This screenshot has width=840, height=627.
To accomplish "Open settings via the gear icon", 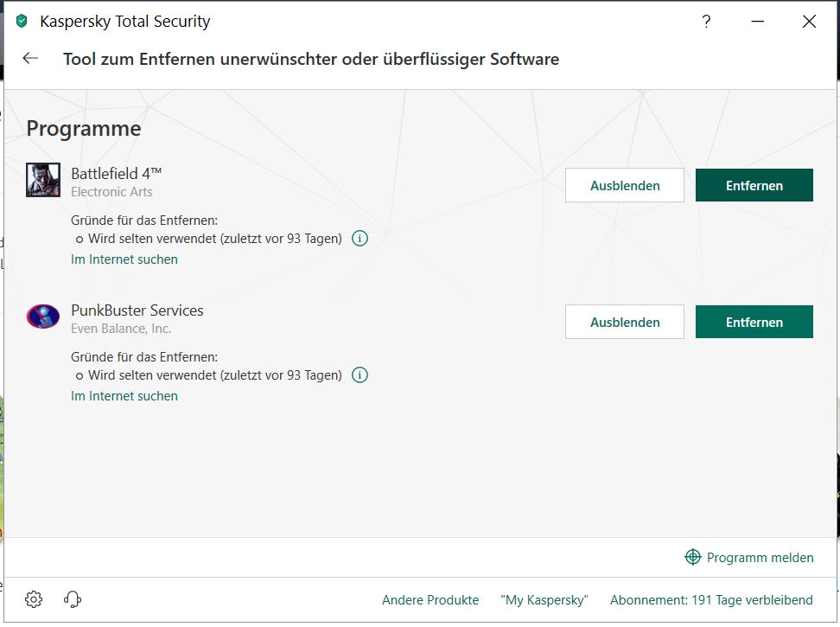I will coord(34,599).
